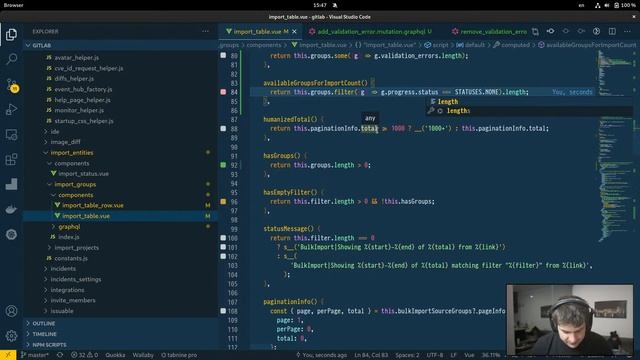Screen dimensions: 640x360
Task: Click Quokka in status bar
Action: click(115, 355)
